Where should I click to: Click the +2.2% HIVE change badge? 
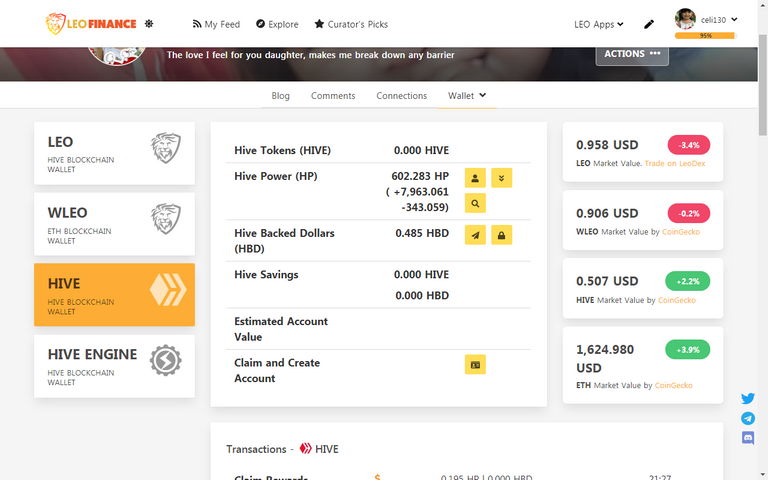(x=688, y=281)
